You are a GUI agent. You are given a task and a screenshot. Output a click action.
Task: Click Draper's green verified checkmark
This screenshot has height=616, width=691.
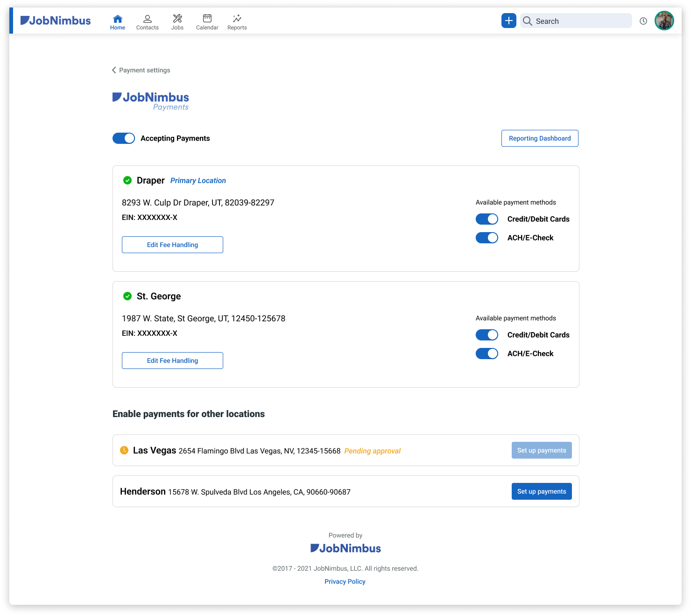point(127,180)
